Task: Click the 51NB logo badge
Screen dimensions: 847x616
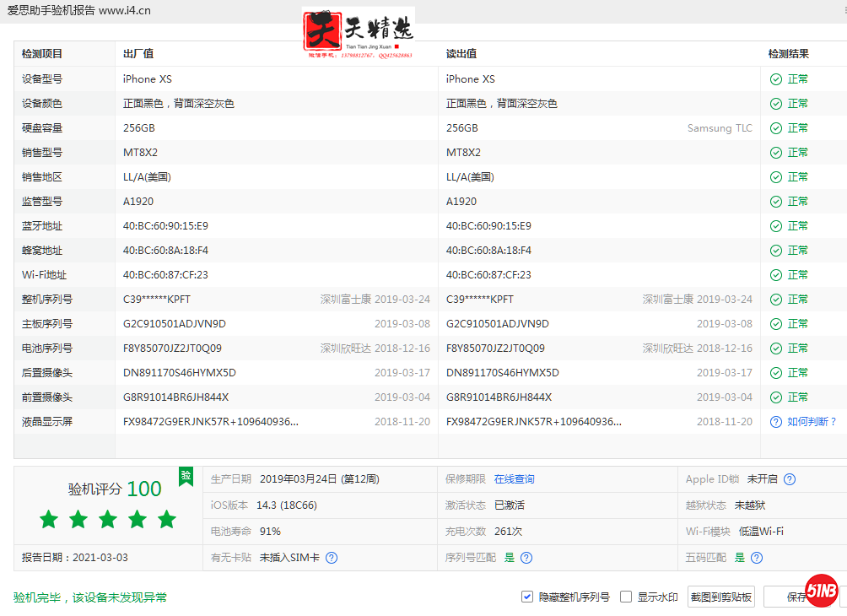Action: pos(822,592)
